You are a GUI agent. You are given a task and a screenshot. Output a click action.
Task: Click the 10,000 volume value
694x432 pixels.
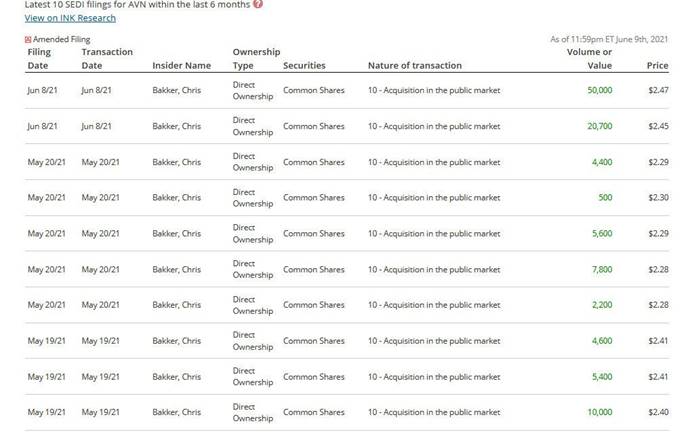pos(600,412)
